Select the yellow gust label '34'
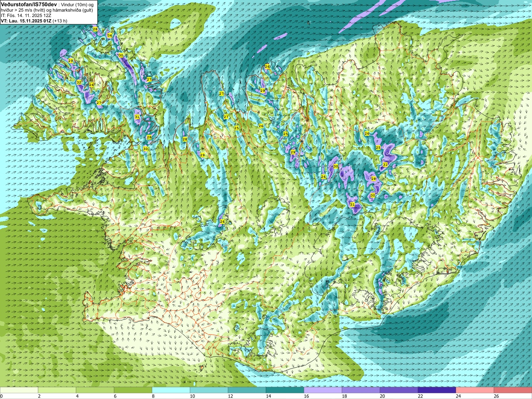 pyautogui.click(x=110, y=35)
